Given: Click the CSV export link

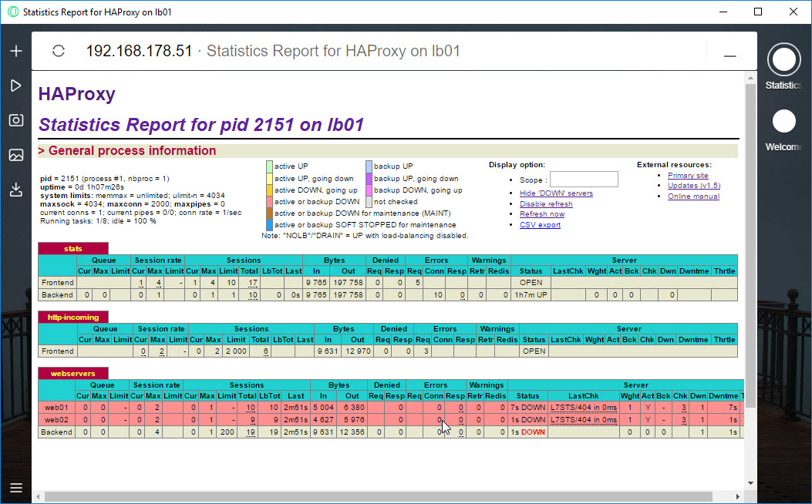Looking at the screenshot, I should pos(540,224).
